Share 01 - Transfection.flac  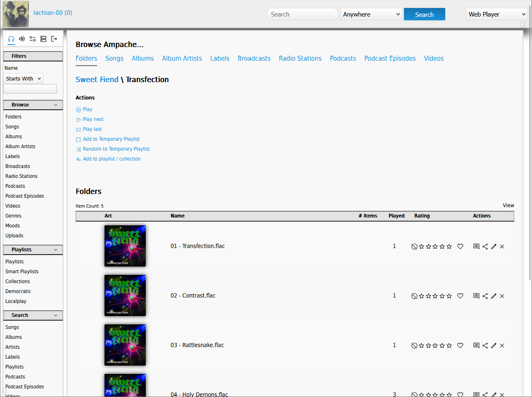tap(485, 246)
